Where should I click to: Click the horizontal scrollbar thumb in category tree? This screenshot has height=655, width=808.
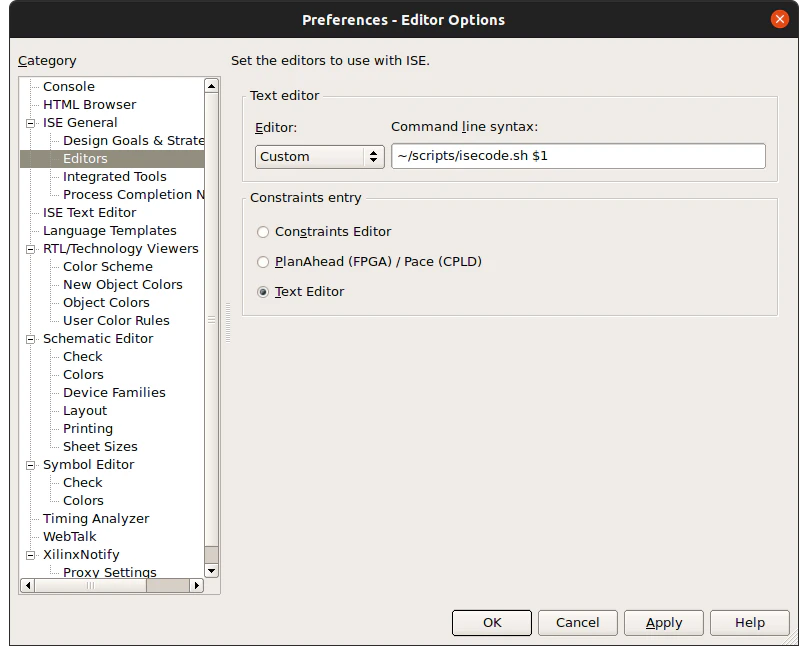[91, 585]
